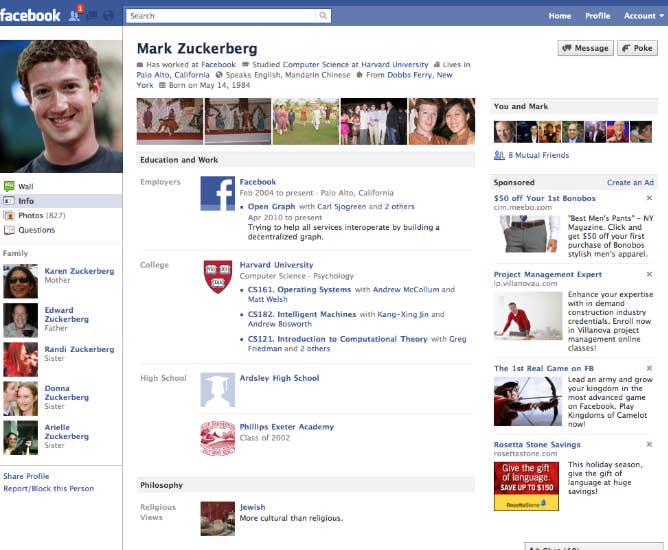This screenshot has width=668, height=550.
Task: Open the Account dropdown menu
Action: click(643, 16)
